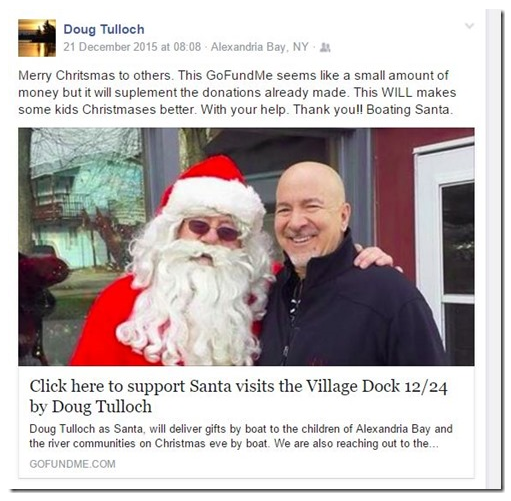Click the smiling bald man's face
511x501 pixels.
click(308, 217)
